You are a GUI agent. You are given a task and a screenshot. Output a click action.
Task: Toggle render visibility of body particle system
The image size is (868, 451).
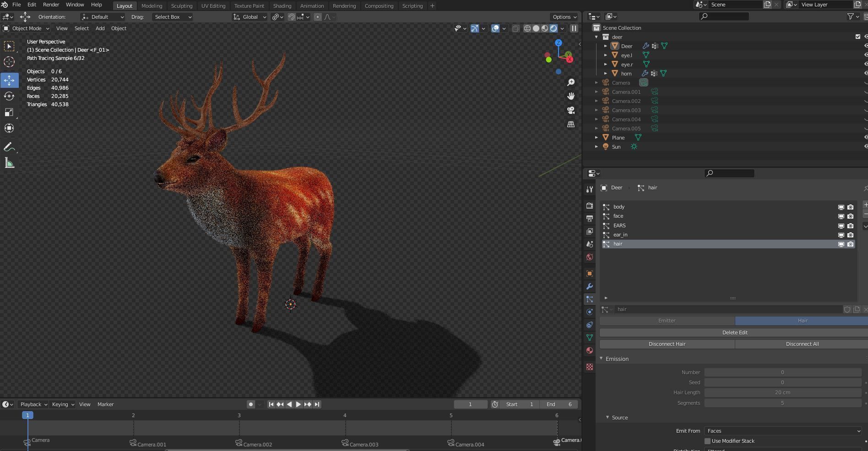(x=850, y=207)
